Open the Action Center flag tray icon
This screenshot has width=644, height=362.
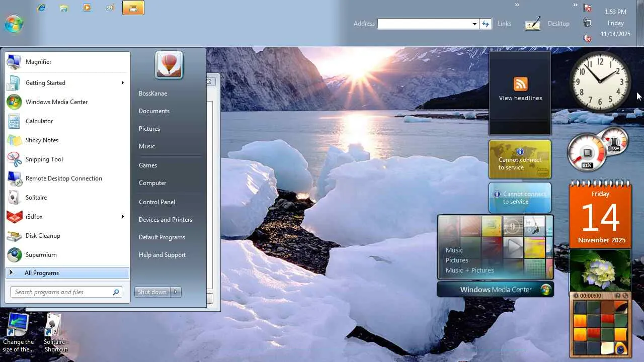point(587,8)
